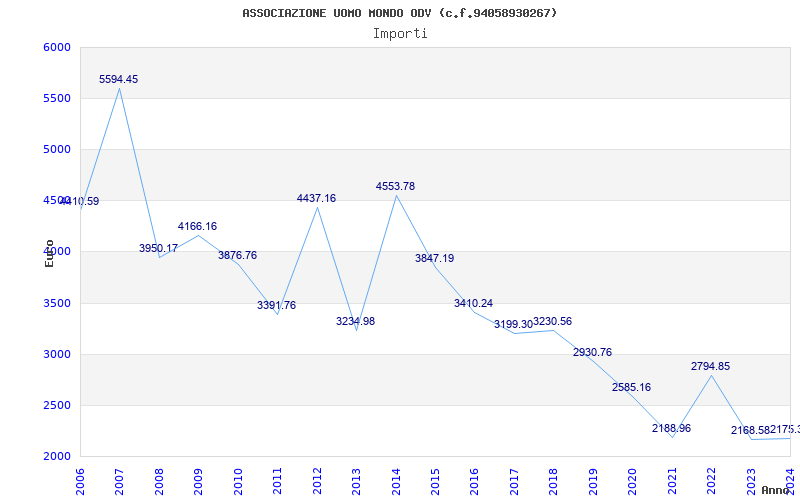
Task: Click the Anno x-axis title
Action: 775,490
